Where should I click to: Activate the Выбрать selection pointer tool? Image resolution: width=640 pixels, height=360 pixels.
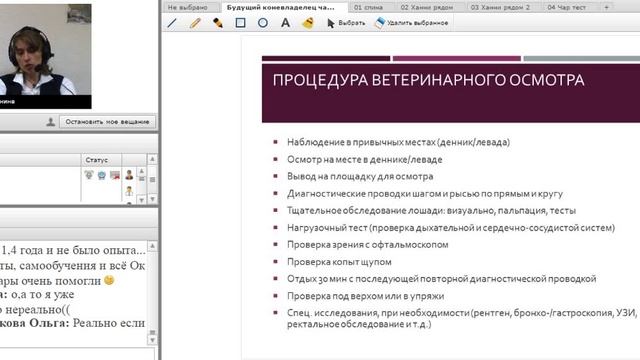346,23
